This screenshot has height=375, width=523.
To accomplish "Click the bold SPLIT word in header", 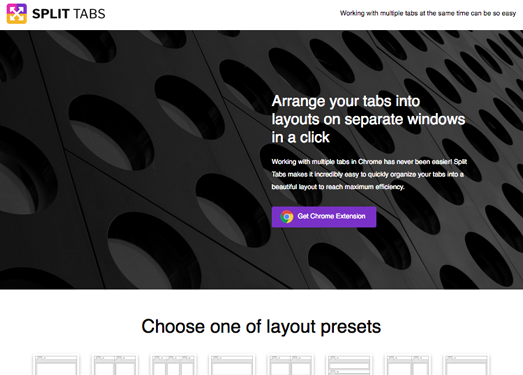I will tap(51, 14).
